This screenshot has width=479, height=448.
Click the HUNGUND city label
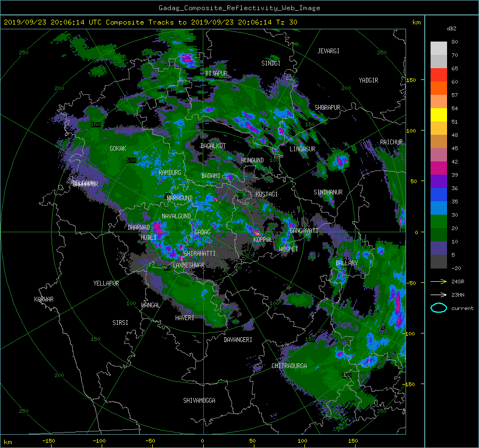252,160
